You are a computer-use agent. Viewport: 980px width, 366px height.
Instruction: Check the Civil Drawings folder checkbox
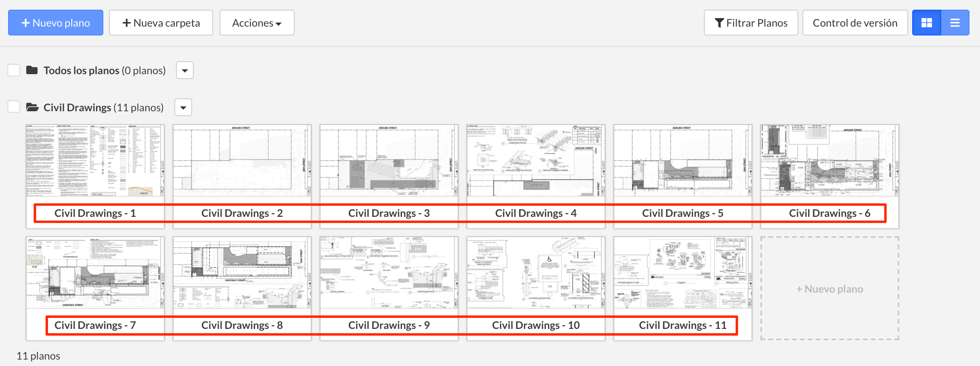[x=14, y=107]
